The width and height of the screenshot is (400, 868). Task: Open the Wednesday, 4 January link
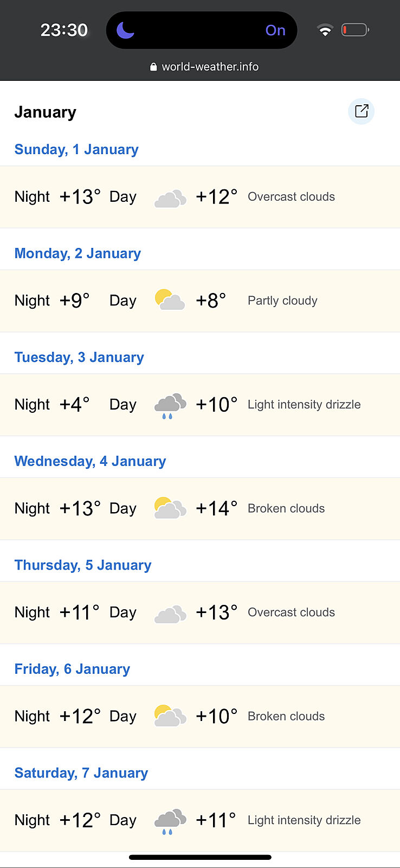click(x=90, y=461)
